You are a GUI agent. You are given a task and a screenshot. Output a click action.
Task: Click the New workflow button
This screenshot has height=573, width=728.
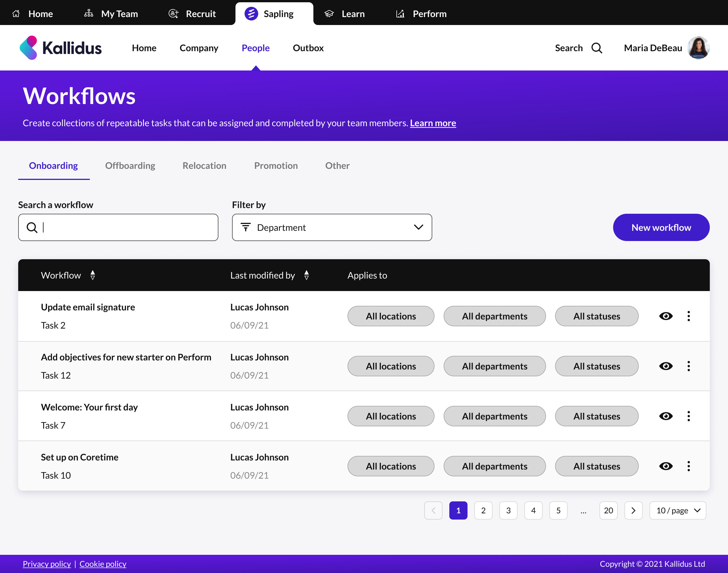[x=661, y=227]
